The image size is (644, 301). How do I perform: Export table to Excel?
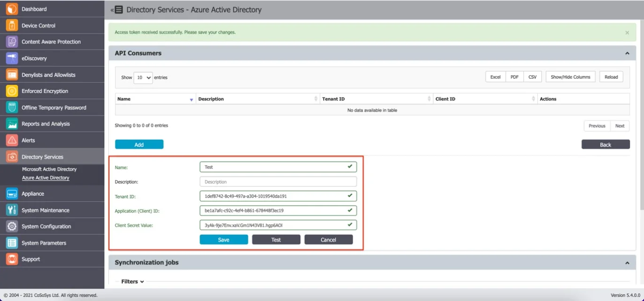(x=495, y=77)
